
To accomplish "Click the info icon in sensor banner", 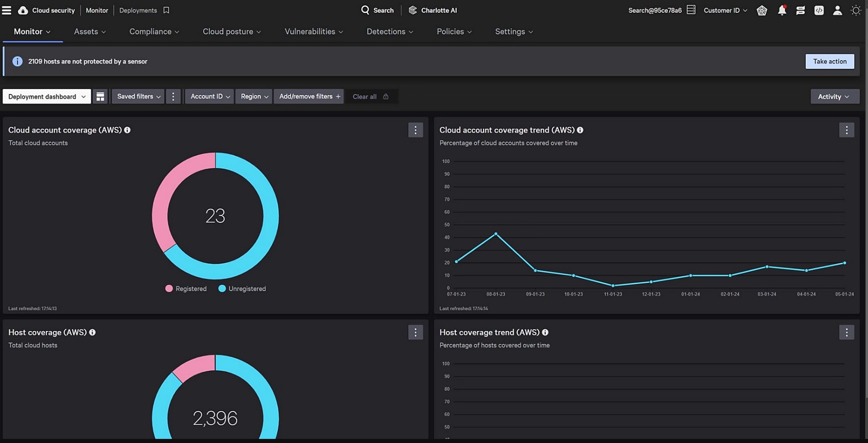I will [x=17, y=61].
